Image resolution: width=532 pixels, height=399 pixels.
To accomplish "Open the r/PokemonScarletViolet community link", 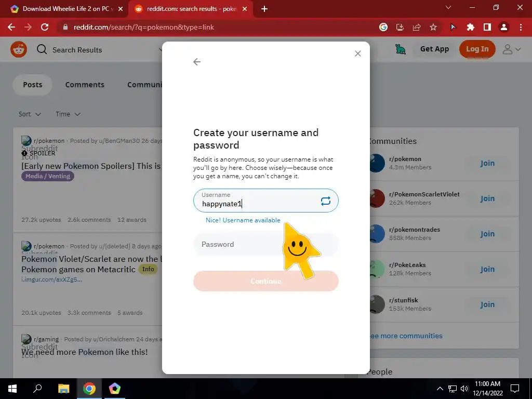I will (424, 194).
